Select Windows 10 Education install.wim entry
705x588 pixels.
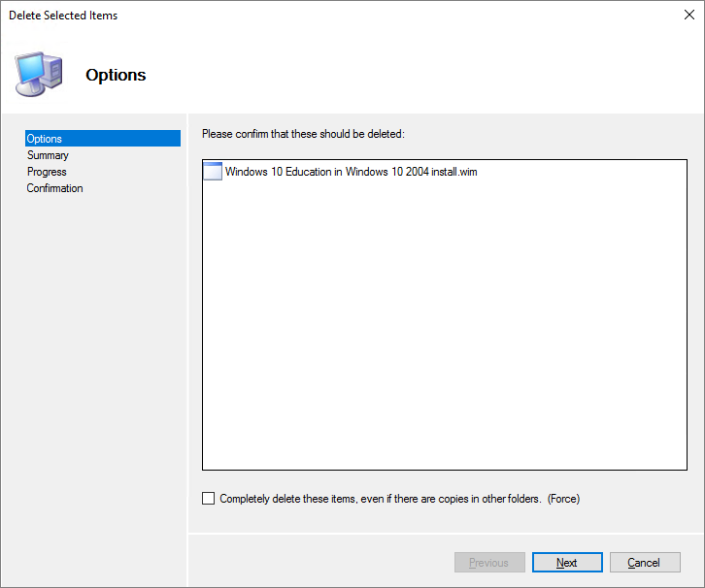click(351, 172)
